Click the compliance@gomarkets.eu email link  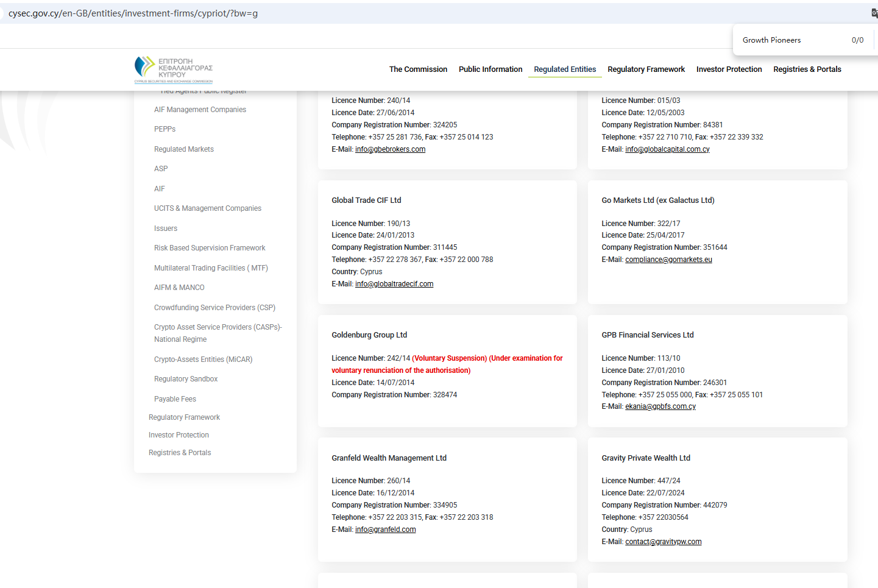coord(668,260)
